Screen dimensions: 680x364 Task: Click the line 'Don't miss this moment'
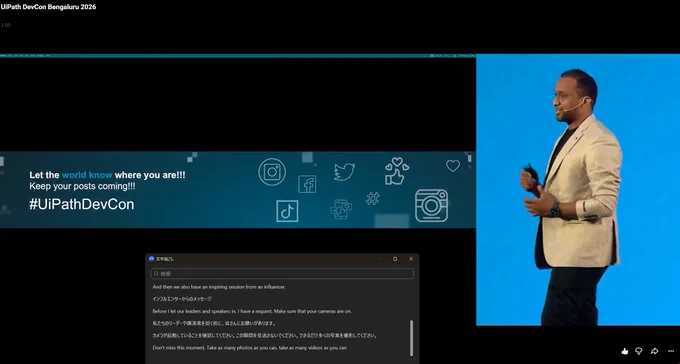point(249,348)
